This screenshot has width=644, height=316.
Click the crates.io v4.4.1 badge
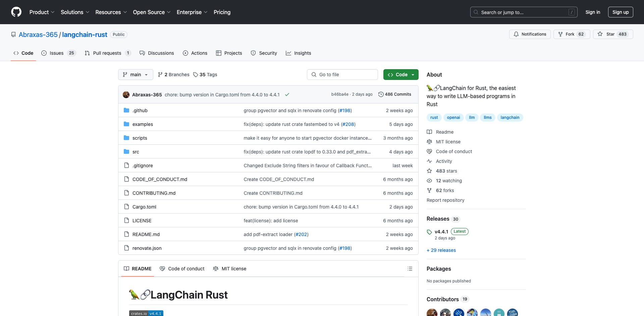(x=146, y=313)
